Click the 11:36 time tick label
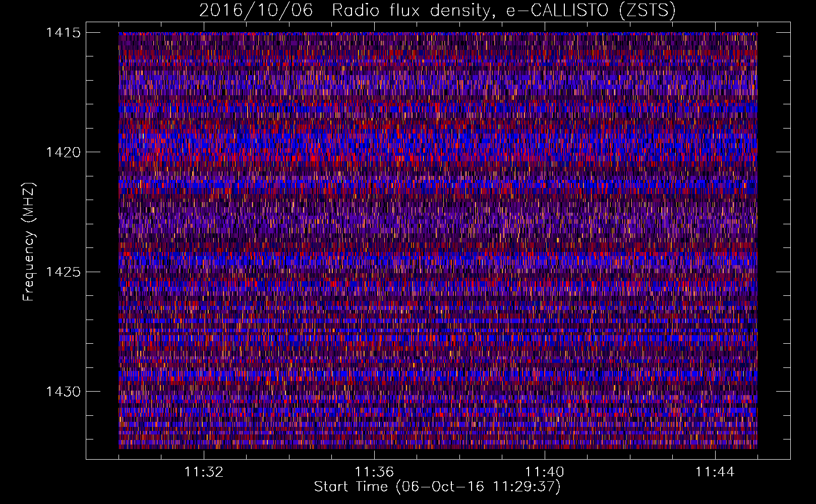This screenshot has height=504, width=816. coord(374,472)
